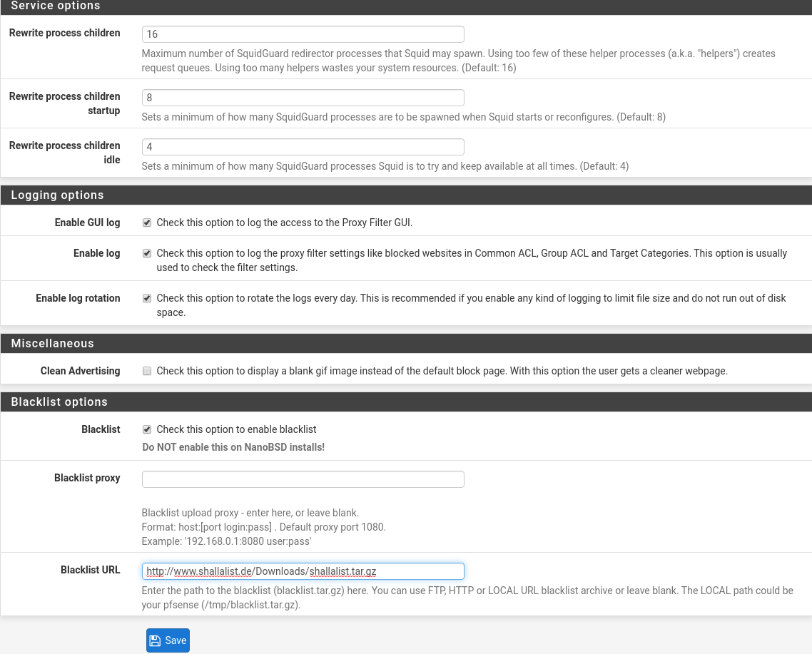This screenshot has width=812, height=654.
Task: Toggle the Enable log rotation checkbox
Action: pyautogui.click(x=147, y=297)
